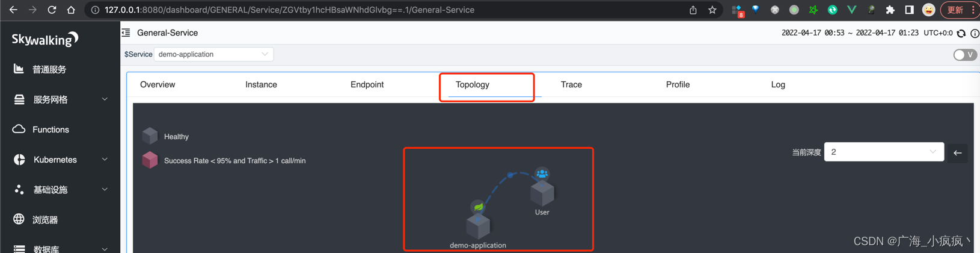Click the dashboard reload data icon
Image resolution: width=980 pixels, height=253 pixels.
point(961,34)
